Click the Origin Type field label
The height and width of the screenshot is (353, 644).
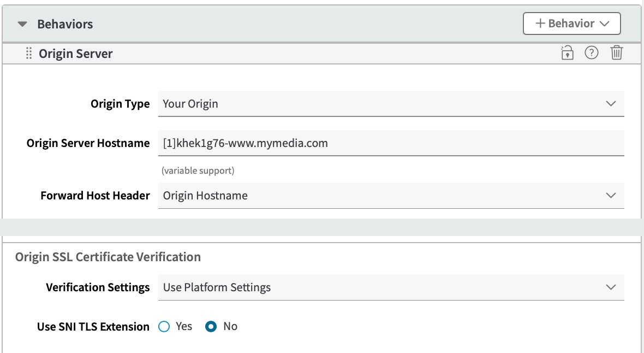tap(120, 104)
